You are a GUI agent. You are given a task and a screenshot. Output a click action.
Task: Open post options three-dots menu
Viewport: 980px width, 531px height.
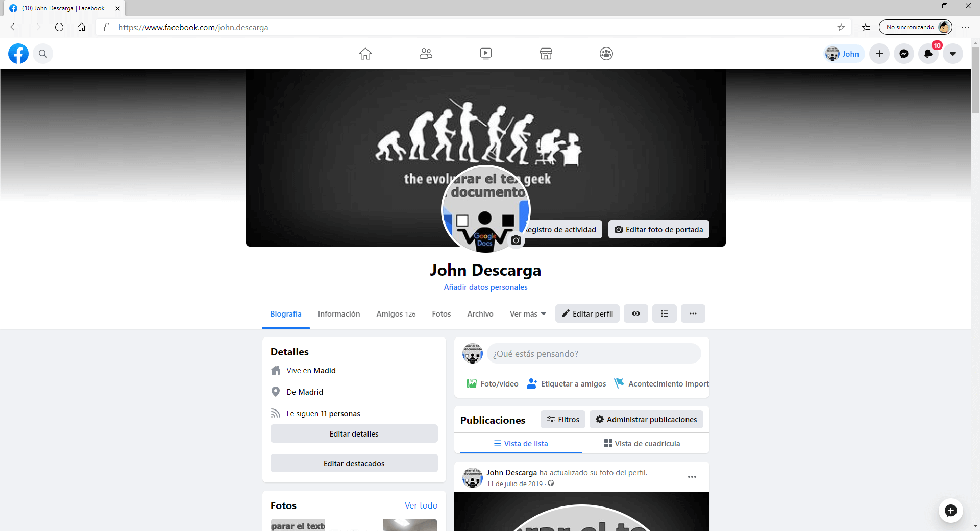point(692,477)
